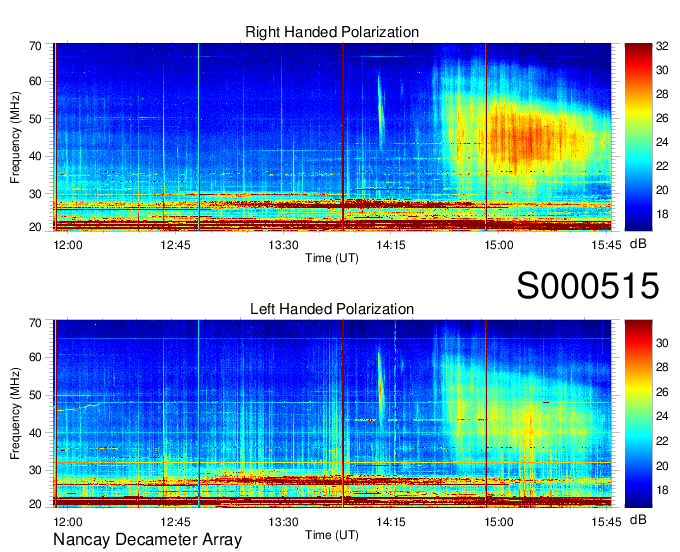Click the "30" frequency-axis tick on the Right Handed plot
This screenshot has height=552, width=680.
pos(35,194)
